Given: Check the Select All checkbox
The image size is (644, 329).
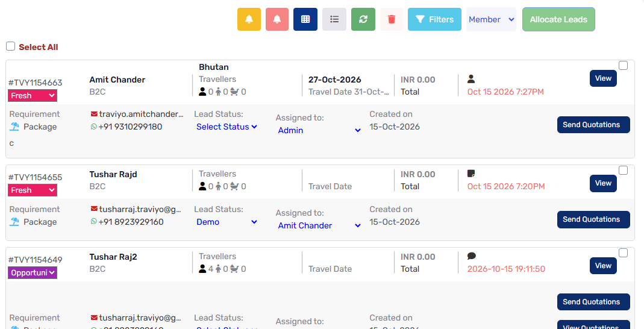Looking at the screenshot, I should coord(11,46).
